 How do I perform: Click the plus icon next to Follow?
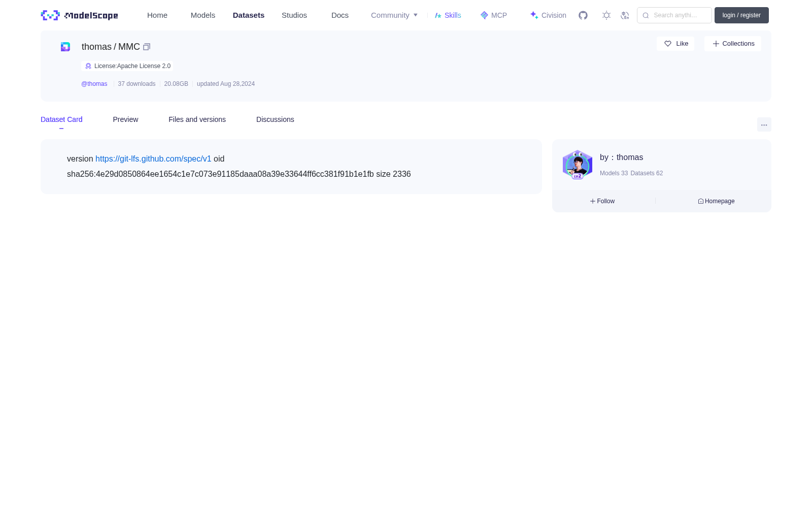593,201
